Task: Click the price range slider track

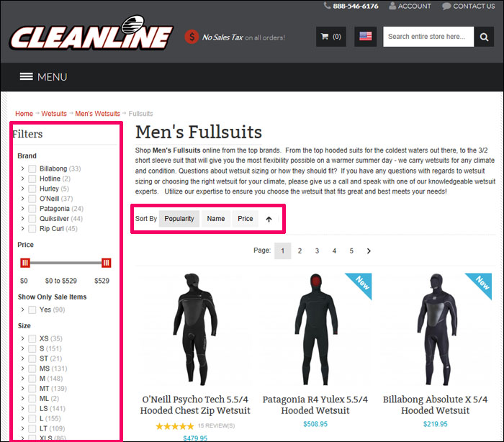Action: pos(66,263)
